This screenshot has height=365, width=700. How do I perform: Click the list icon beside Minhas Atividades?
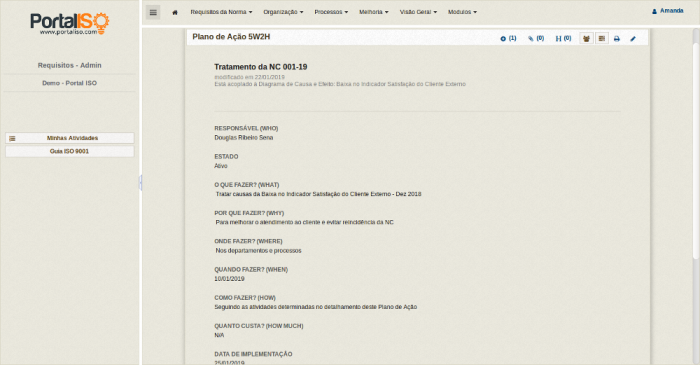click(x=12, y=138)
